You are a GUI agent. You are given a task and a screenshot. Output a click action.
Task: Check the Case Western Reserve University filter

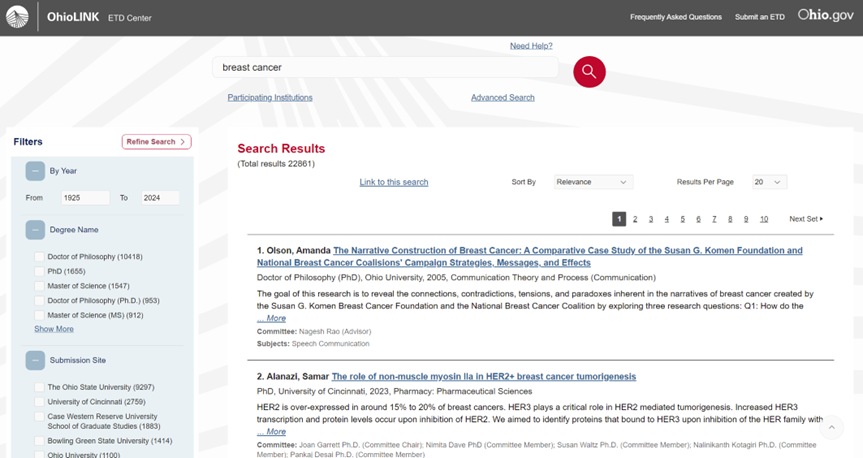(x=39, y=417)
